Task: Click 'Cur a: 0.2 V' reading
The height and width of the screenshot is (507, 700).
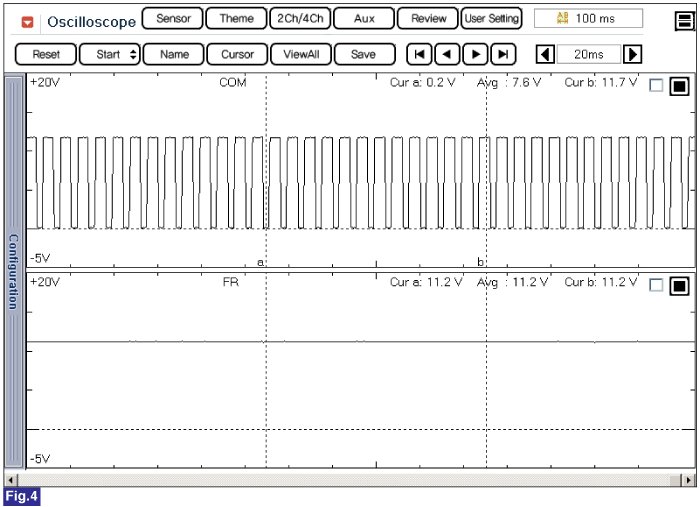Action: coord(422,83)
